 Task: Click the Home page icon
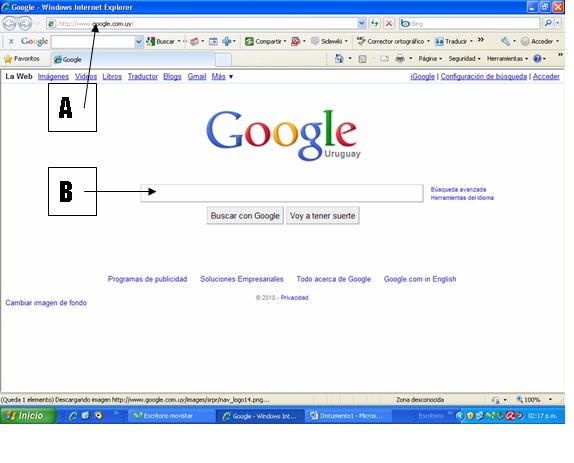[339, 59]
